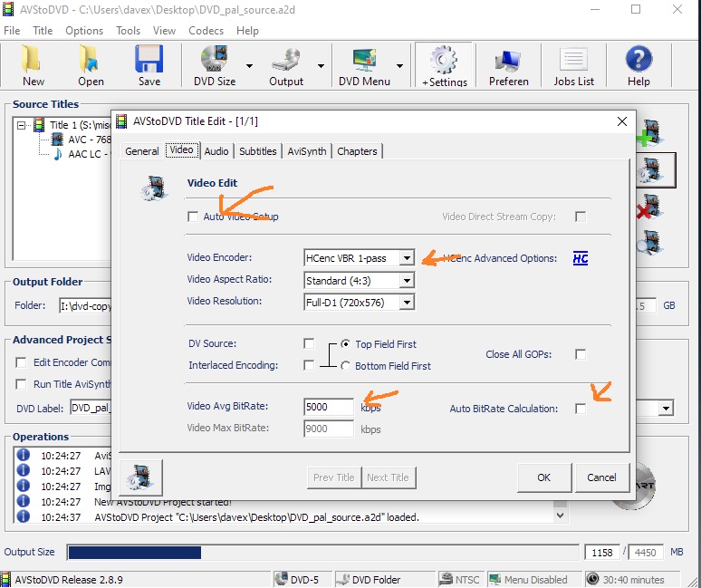Screen dimensions: 701x588
Task: Expand the DVD Menu dropdown arrow
Action: [x=399, y=66]
